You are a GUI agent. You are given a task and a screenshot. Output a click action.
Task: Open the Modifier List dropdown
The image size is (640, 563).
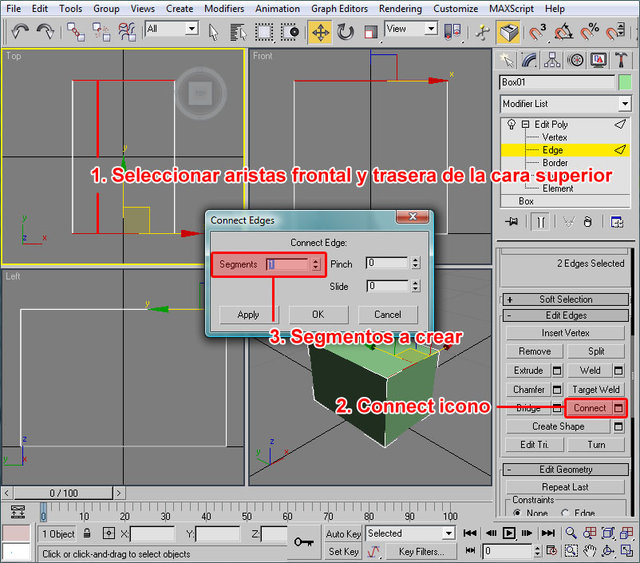point(624,104)
